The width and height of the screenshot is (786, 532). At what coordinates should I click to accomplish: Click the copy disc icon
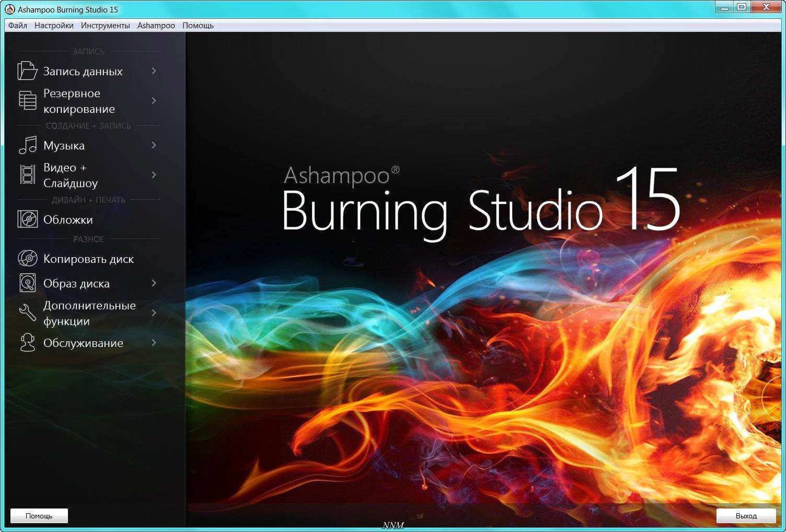coord(28,258)
